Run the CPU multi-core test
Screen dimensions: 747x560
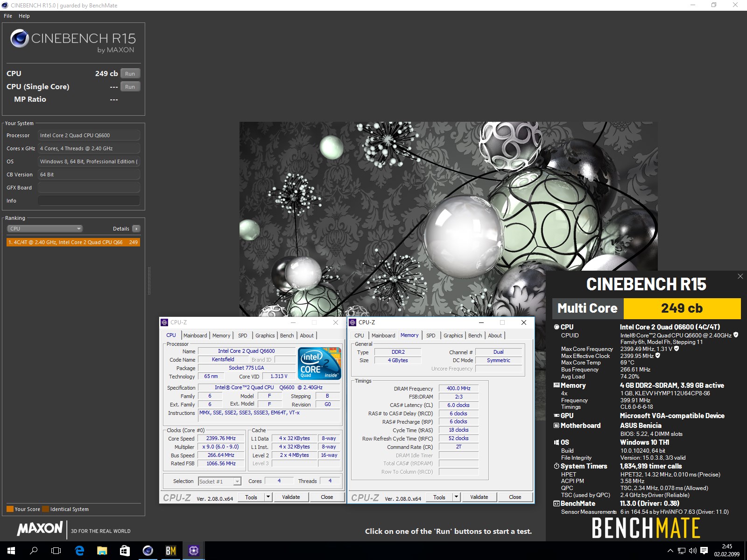[130, 74]
